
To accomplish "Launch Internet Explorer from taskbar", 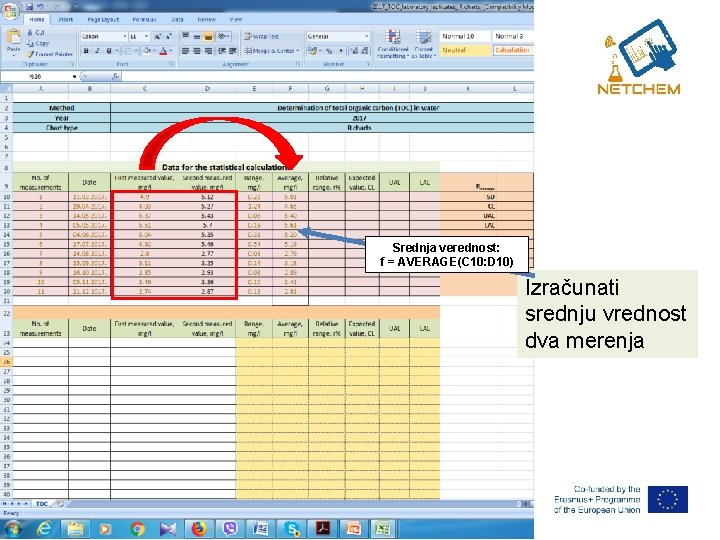I will [43, 529].
